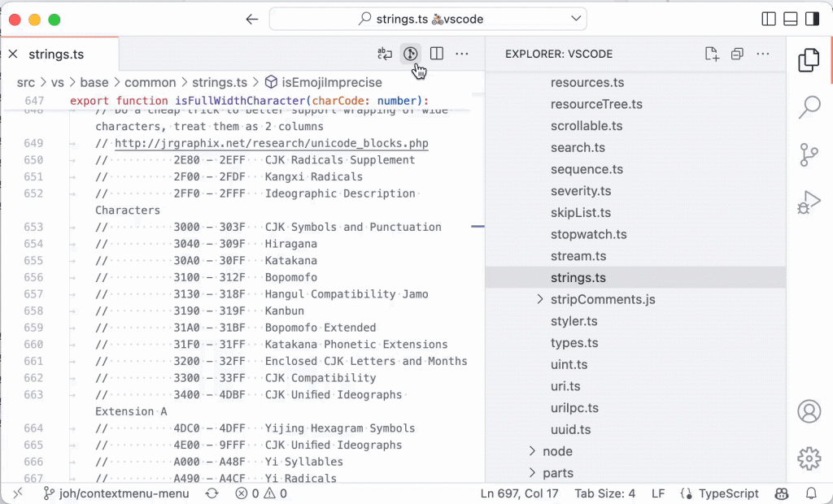Toggle the secondary side bar layout

coord(813,20)
